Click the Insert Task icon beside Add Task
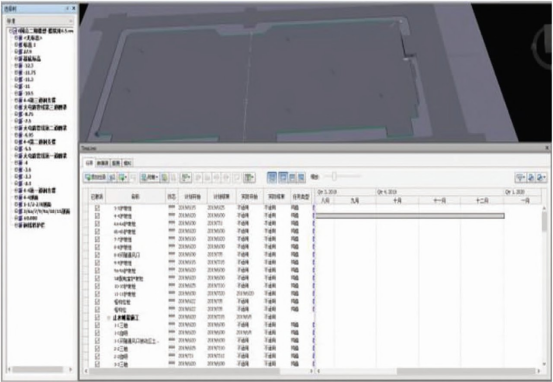553x382 pixels. (112, 177)
